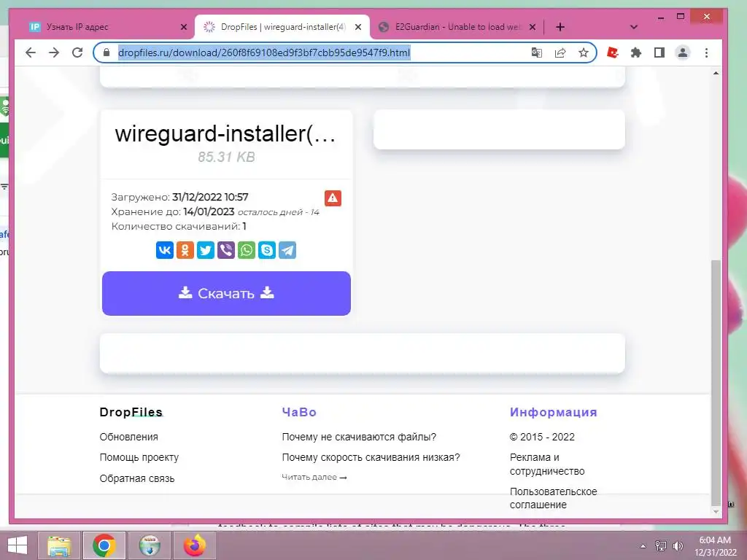
Task: Click the wireguard-installer file name heading
Action: coord(226,134)
